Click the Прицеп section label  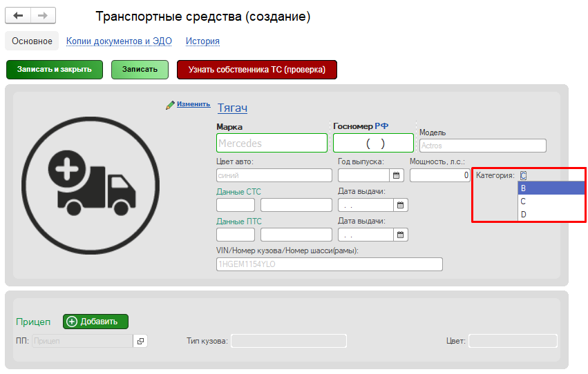tap(33, 322)
